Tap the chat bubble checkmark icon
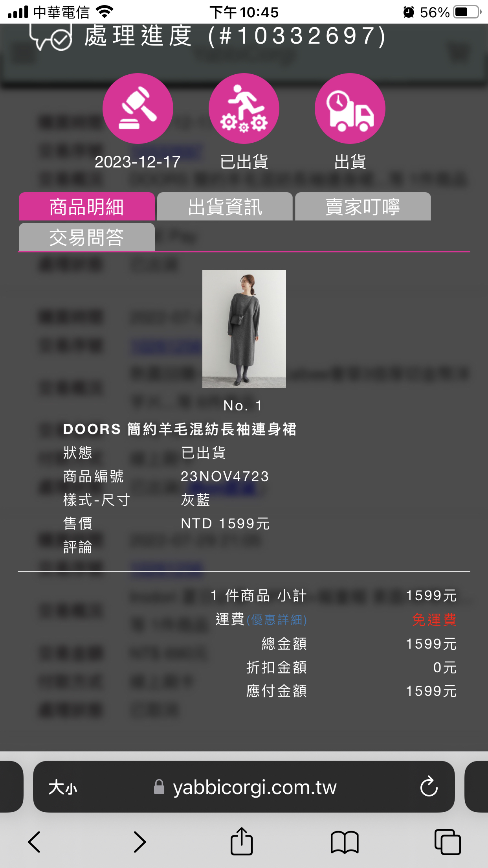Image resolution: width=488 pixels, height=868 pixels. tap(51, 37)
